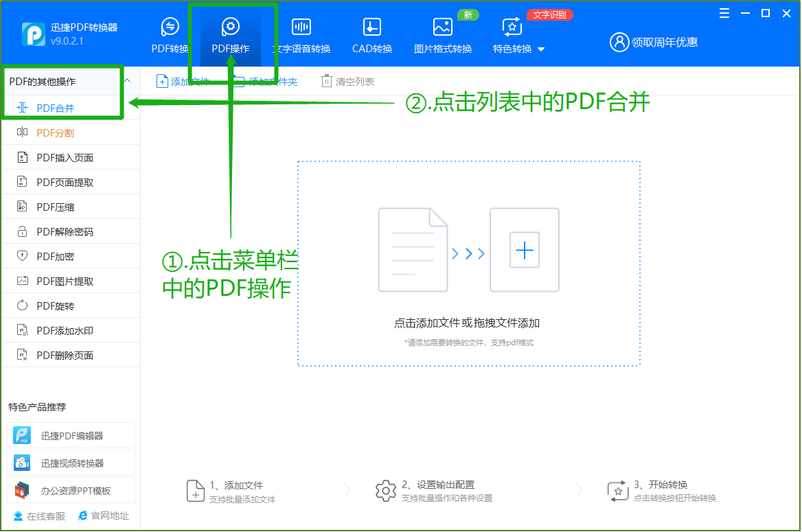Screen dimensions: 802x532
Task: Choose PDF插入页面 operation
Action: [x=65, y=158]
